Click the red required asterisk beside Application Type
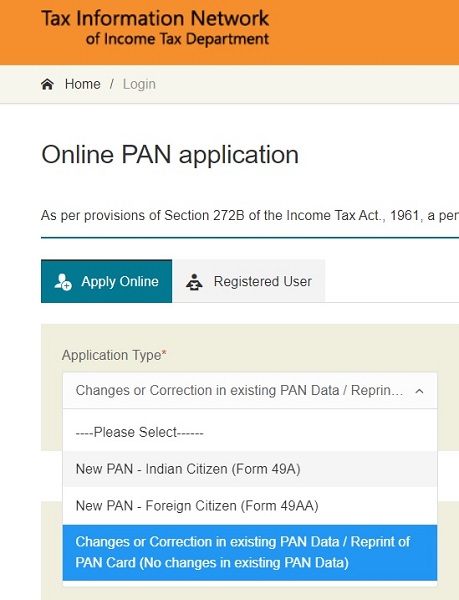 click(x=164, y=352)
